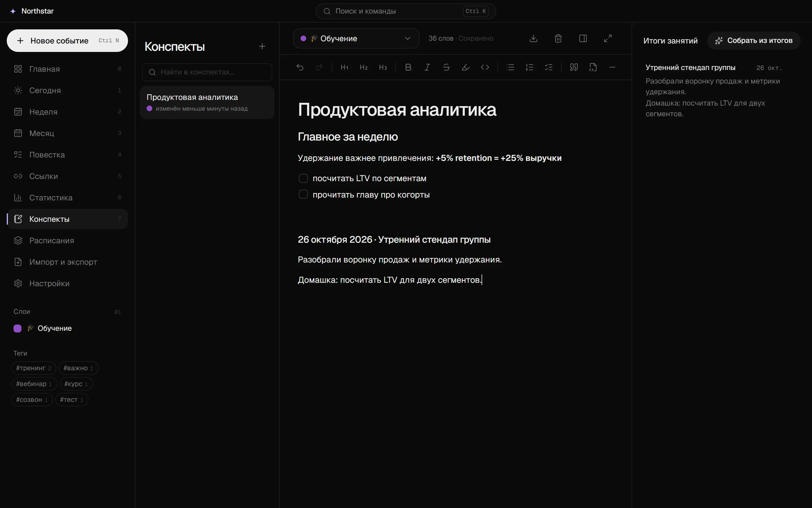Click the '36 слов · Сохранено' status text
Screen dimensions: 812x508
[x=461, y=38]
